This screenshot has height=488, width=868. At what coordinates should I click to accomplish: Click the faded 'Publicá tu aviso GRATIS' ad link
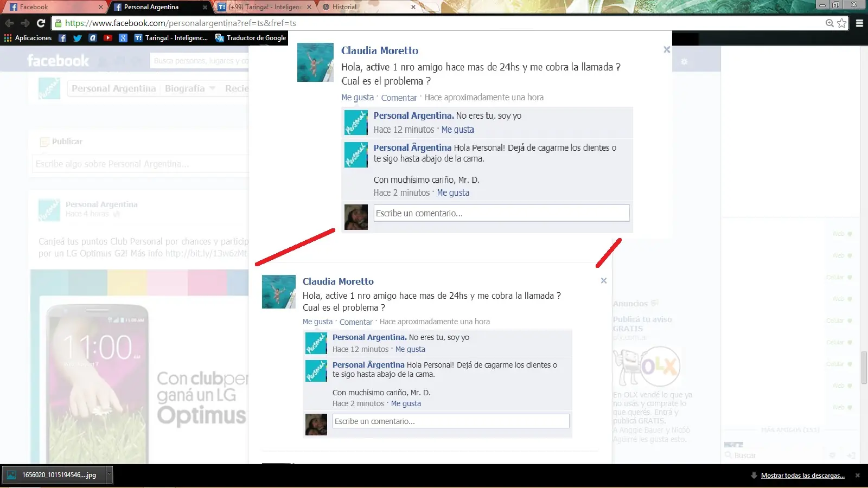coord(642,324)
